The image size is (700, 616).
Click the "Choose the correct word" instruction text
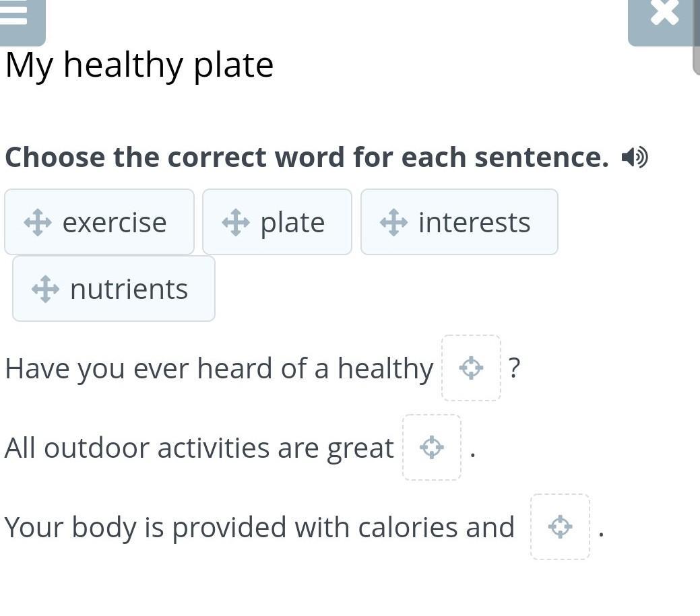pyautogui.click(x=307, y=158)
